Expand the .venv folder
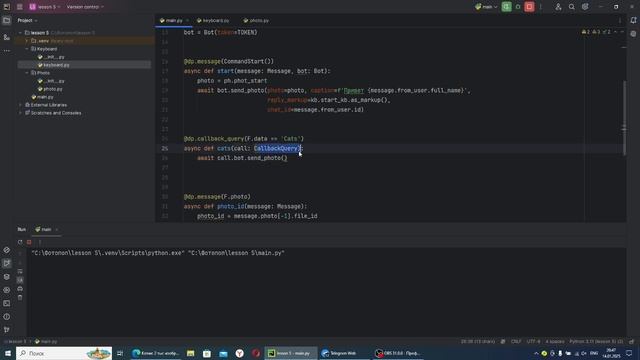This screenshot has height=360, width=640. pos(27,41)
